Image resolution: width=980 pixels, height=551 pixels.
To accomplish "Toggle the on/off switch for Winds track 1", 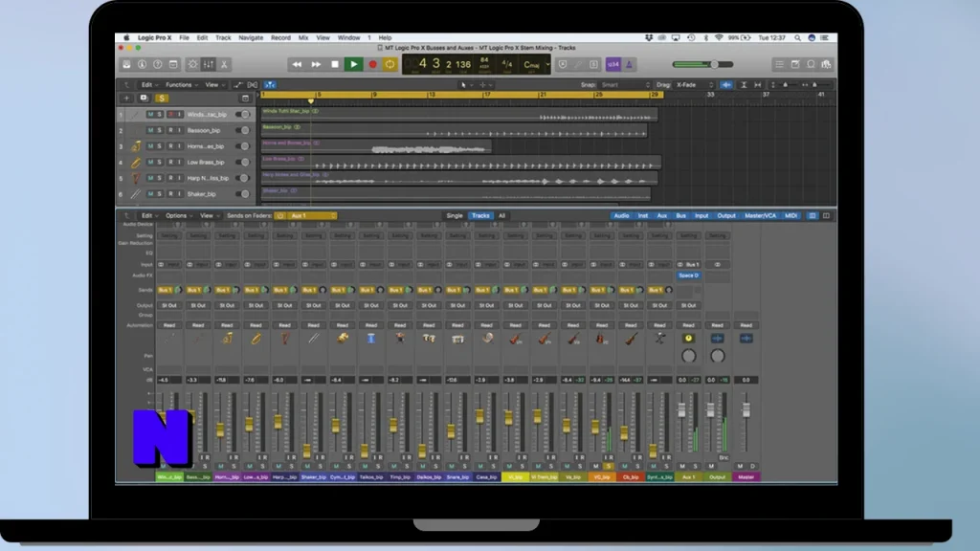I will click(x=242, y=115).
